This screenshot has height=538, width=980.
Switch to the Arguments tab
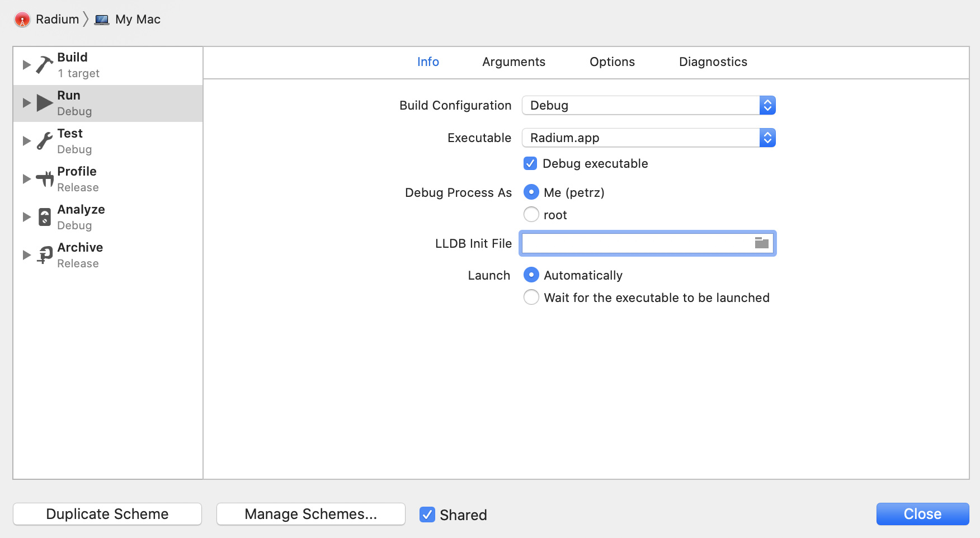(513, 62)
